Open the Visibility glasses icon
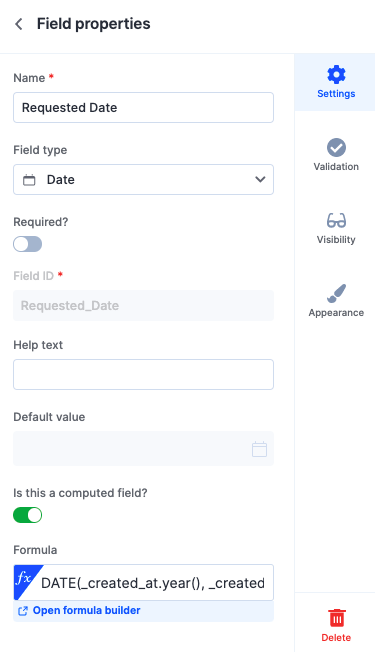This screenshot has width=375, height=652. tap(336, 220)
